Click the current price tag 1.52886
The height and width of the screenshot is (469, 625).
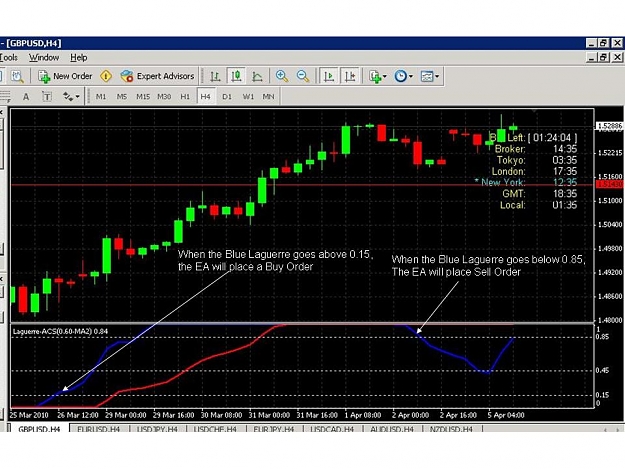coord(609,126)
